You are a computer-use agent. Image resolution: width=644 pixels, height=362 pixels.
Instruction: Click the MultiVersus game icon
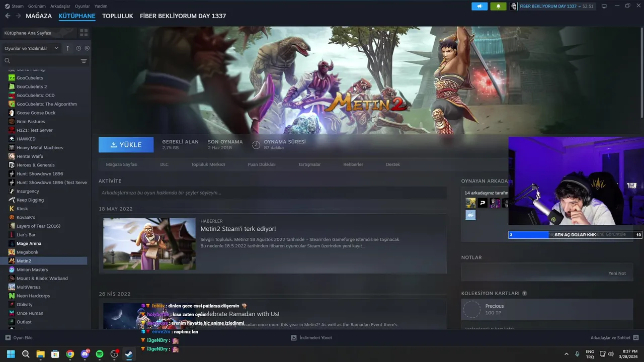point(12,287)
